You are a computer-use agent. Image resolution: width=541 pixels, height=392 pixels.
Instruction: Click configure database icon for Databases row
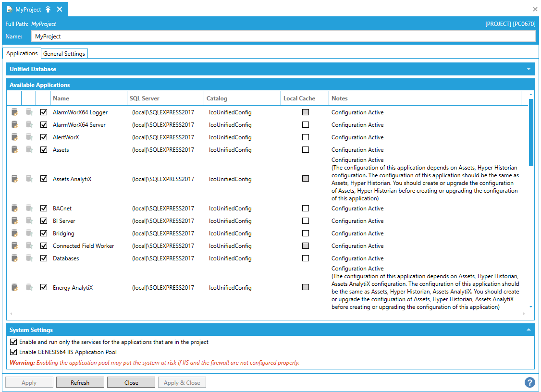(x=14, y=258)
